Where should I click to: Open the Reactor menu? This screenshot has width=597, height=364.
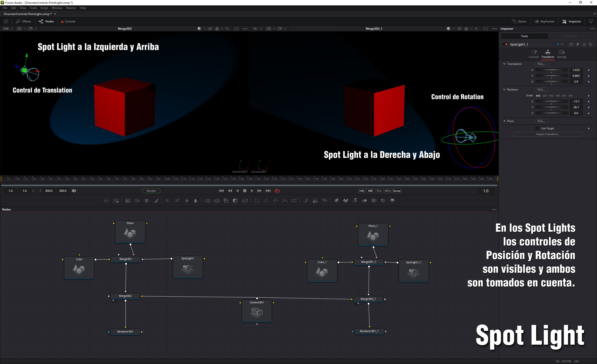coord(71,8)
